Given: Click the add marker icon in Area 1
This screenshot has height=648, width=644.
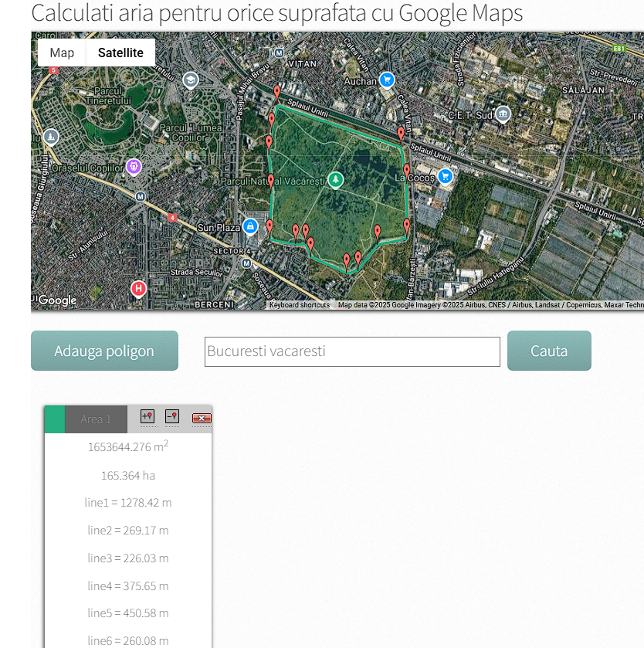Looking at the screenshot, I should 147,417.
